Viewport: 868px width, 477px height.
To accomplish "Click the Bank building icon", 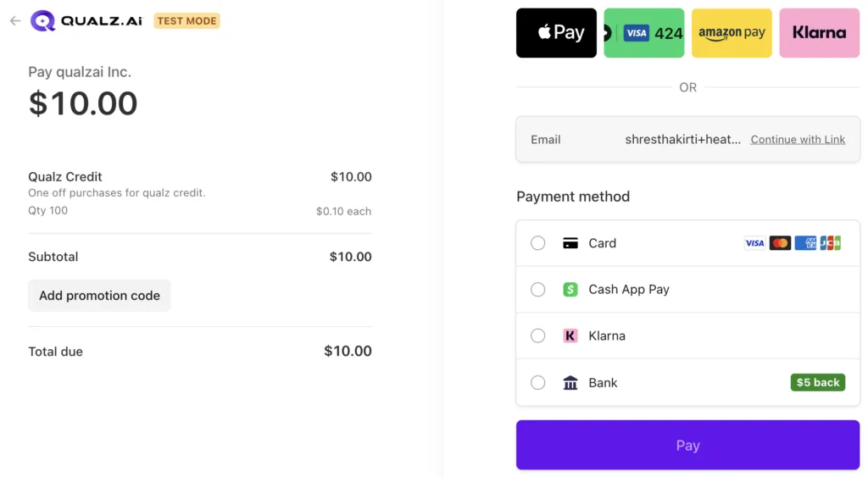I will click(570, 383).
